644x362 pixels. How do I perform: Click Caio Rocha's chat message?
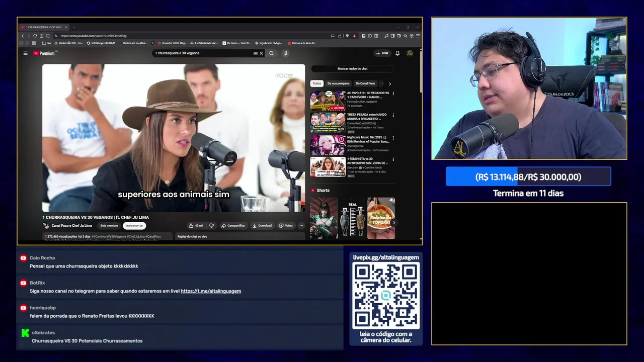tap(84, 266)
